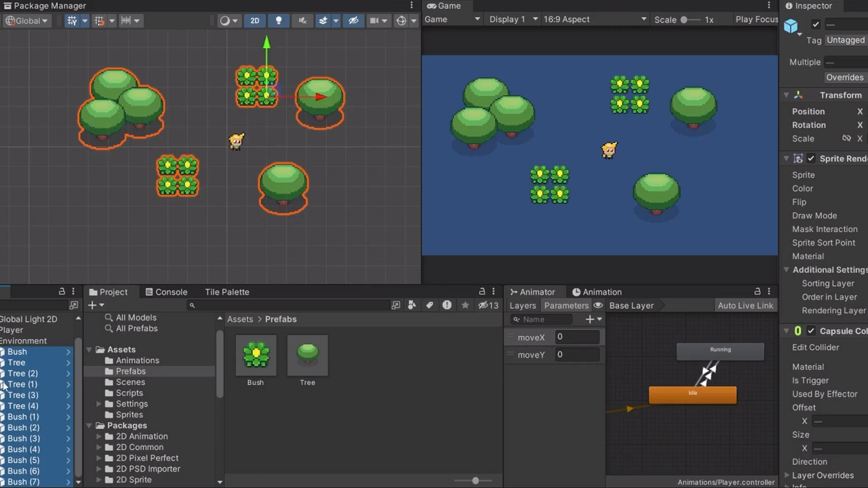This screenshot has width=868, height=488.
Task: Toggle grid snapping in Scene toolbar
Action: 99,20
